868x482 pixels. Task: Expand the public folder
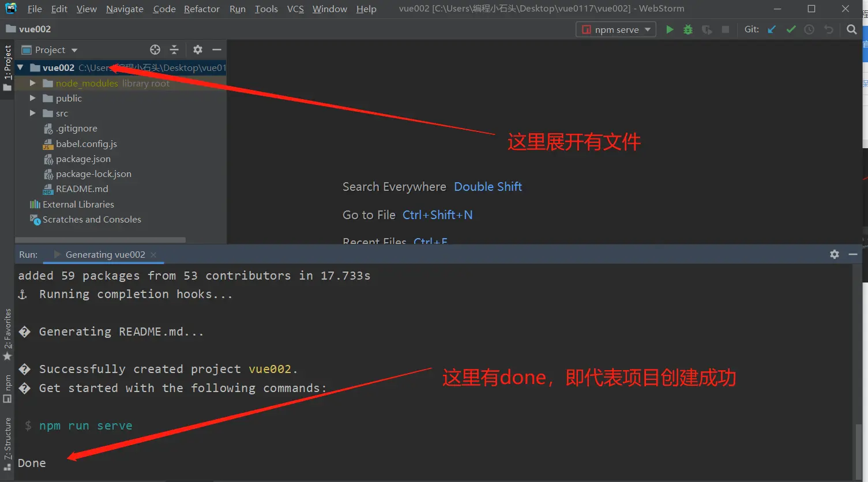[33, 98]
